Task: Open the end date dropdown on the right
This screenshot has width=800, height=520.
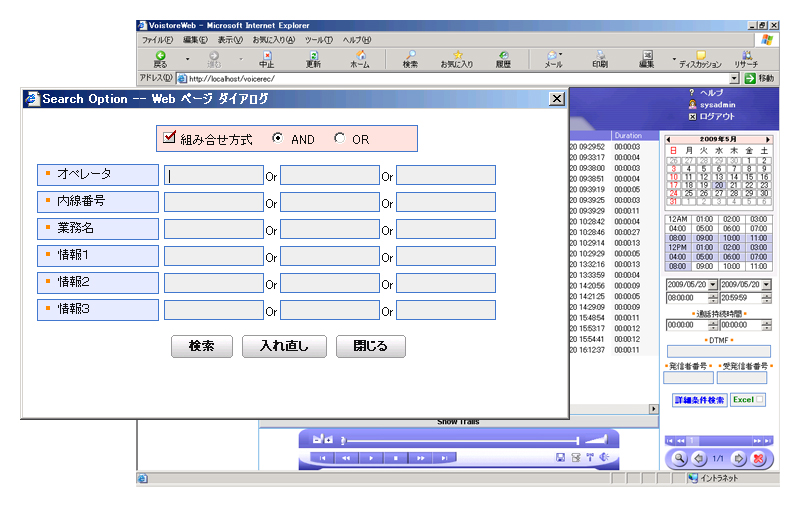Action: [x=766, y=285]
